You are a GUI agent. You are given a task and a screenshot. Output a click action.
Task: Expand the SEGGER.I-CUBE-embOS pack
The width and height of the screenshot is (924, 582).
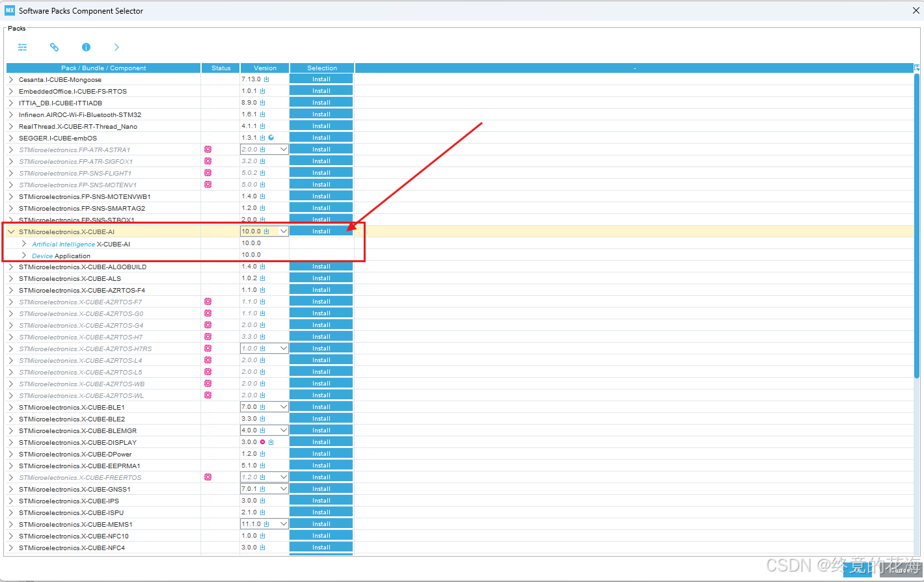[11, 138]
